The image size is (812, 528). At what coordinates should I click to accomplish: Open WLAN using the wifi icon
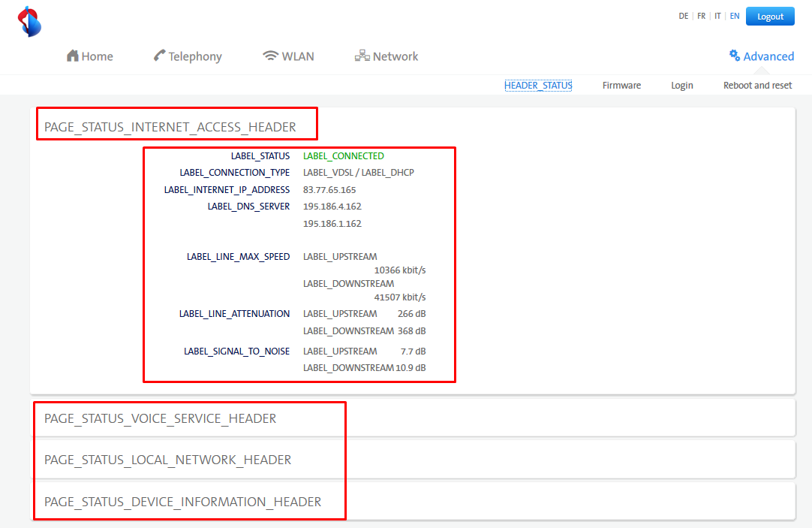click(x=270, y=56)
